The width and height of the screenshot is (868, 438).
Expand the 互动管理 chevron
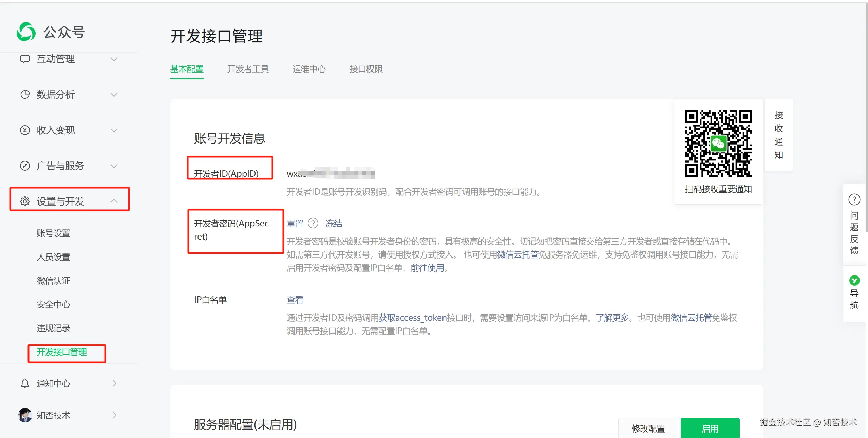click(x=114, y=59)
